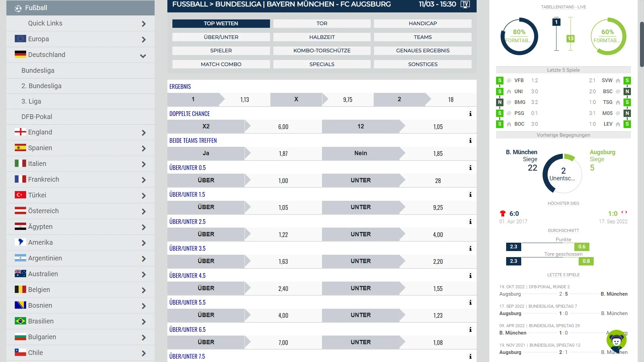
Task: Open the chat support mascot icon
Action: coord(616,341)
